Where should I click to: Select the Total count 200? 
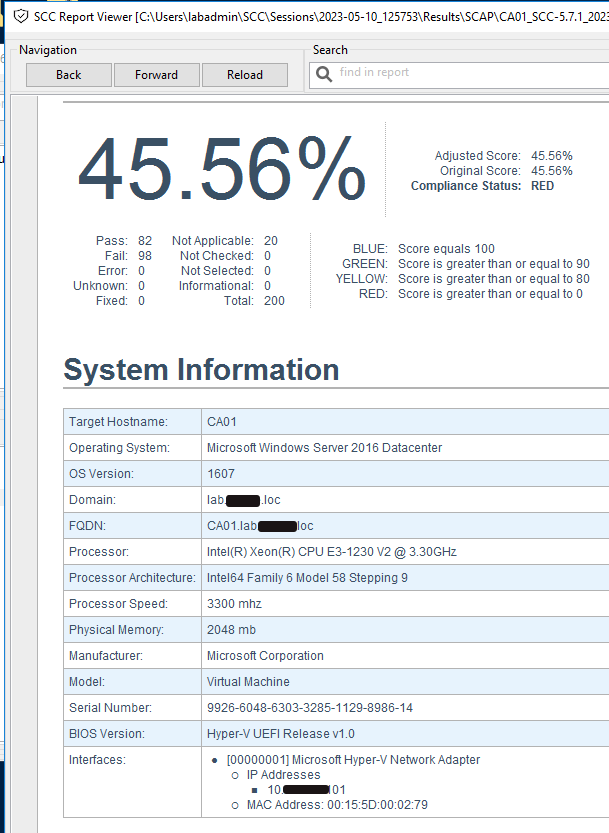click(x=274, y=301)
